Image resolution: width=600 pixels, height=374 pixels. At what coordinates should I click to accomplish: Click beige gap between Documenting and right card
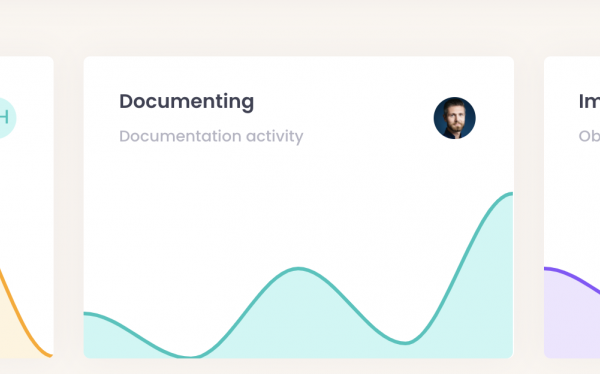(x=529, y=207)
